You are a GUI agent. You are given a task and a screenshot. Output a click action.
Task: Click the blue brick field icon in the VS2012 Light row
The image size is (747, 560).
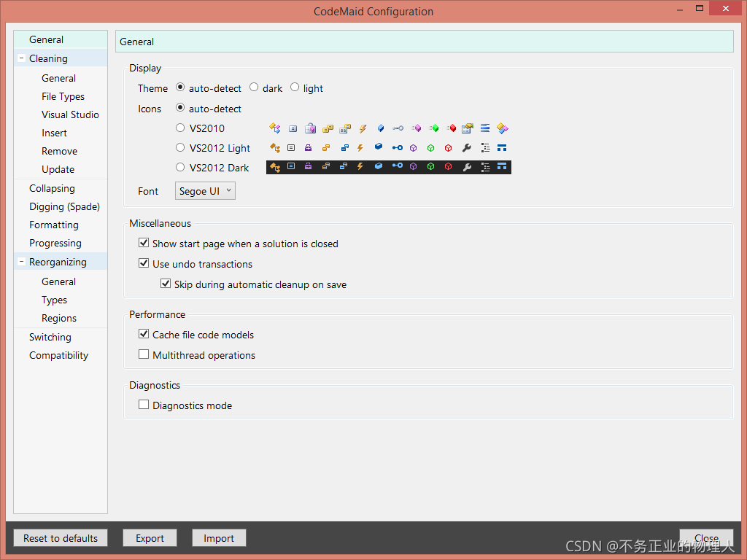[379, 147]
